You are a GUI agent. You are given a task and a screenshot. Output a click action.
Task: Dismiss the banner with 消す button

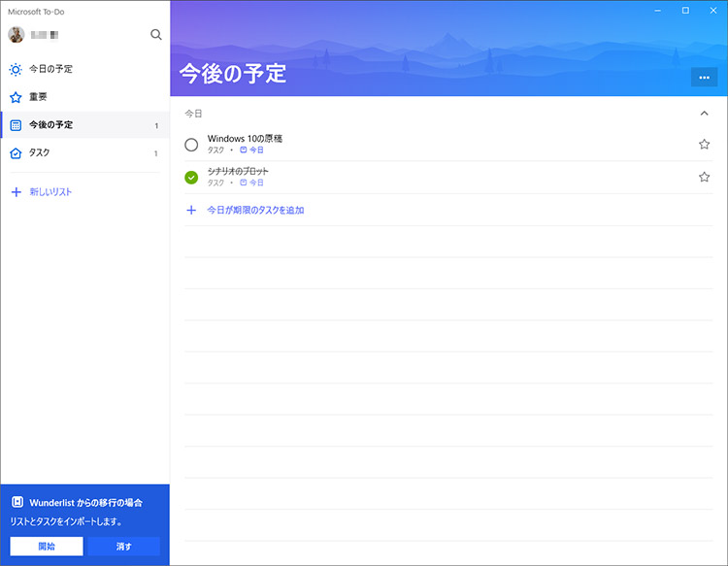(124, 547)
